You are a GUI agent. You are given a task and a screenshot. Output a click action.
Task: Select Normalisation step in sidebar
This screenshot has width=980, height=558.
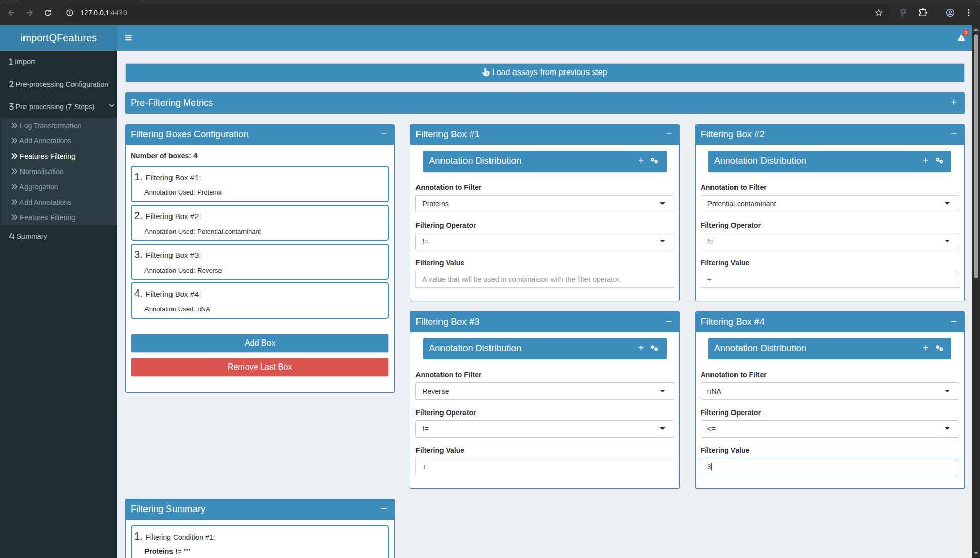[59, 172]
